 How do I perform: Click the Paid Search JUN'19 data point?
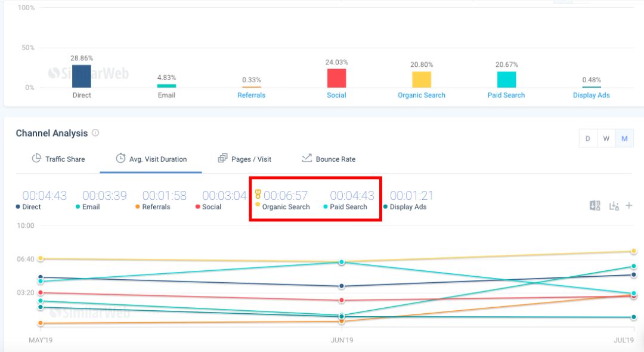click(342, 262)
